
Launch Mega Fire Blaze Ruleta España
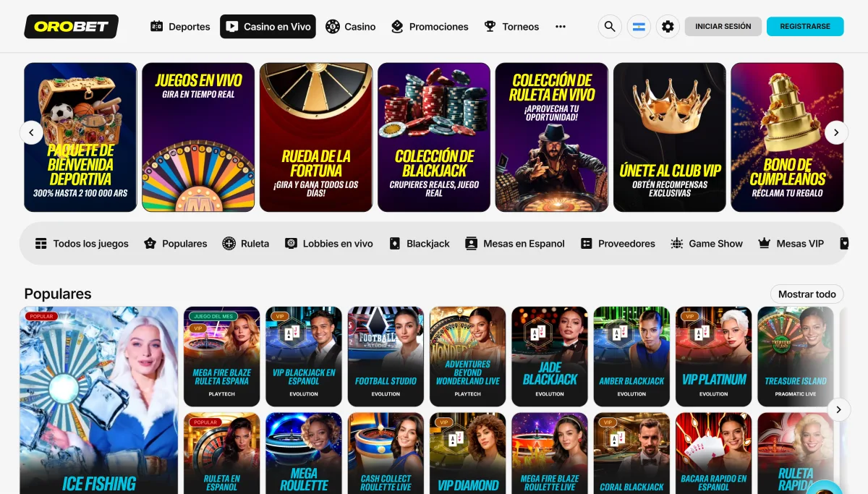[x=222, y=356]
